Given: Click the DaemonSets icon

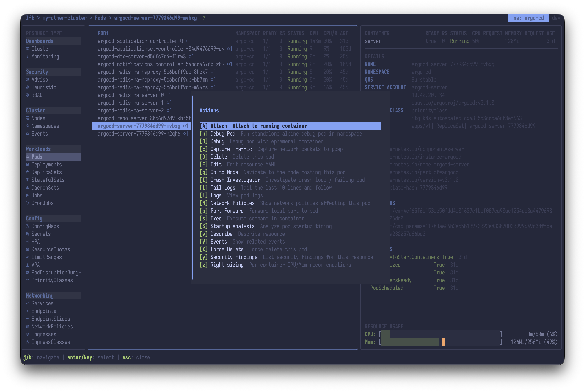Looking at the screenshot, I should coord(28,188).
